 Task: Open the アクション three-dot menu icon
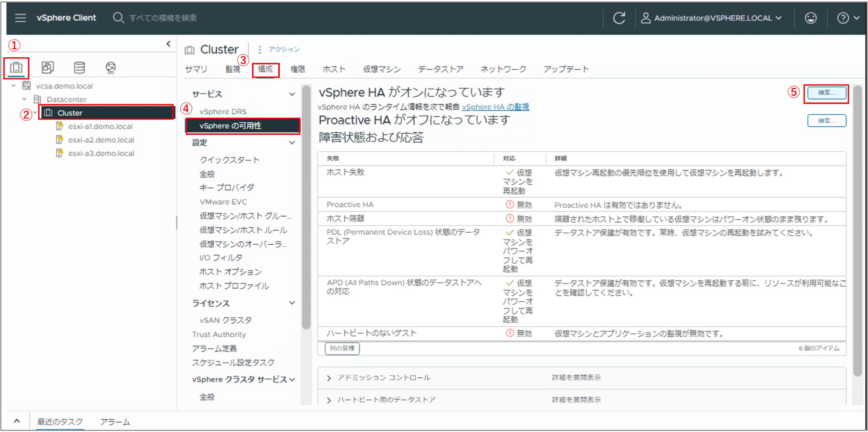click(x=259, y=50)
